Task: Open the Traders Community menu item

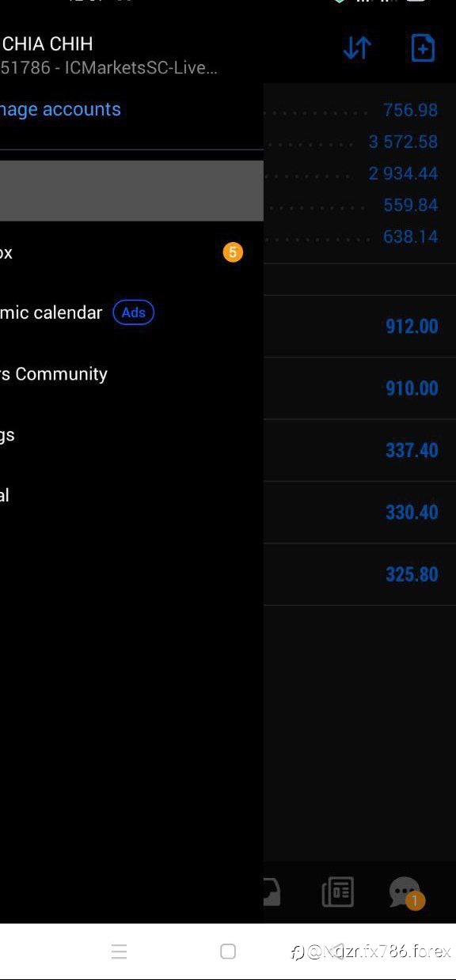Action: pos(131,374)
